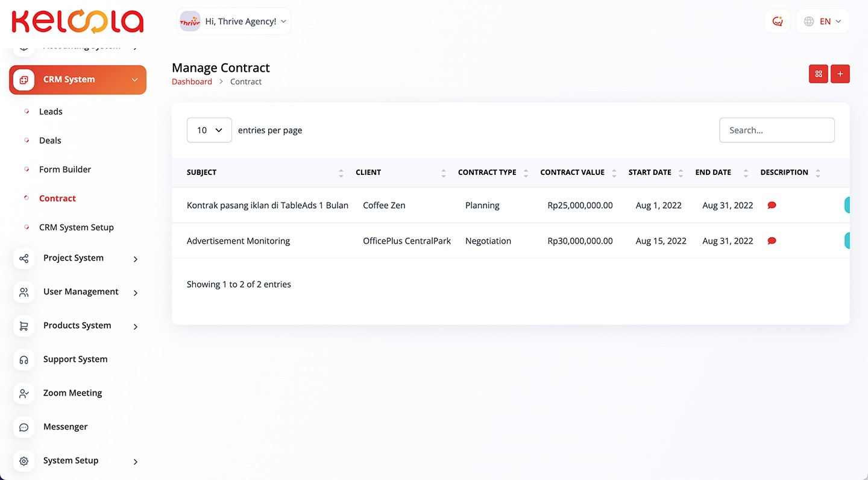Click the red plus create contract button
The image size is (868, 480).
[x=840, y=74]
